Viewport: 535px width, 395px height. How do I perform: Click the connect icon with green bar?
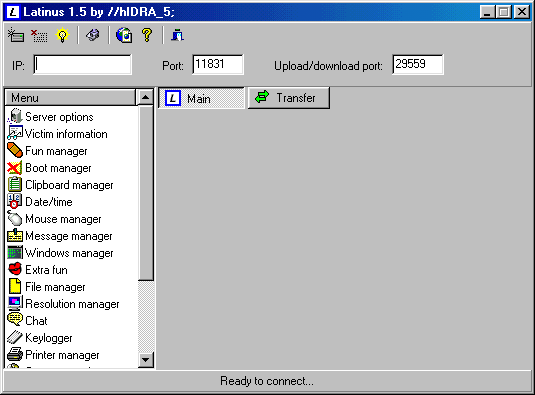[x=16, y=35]
